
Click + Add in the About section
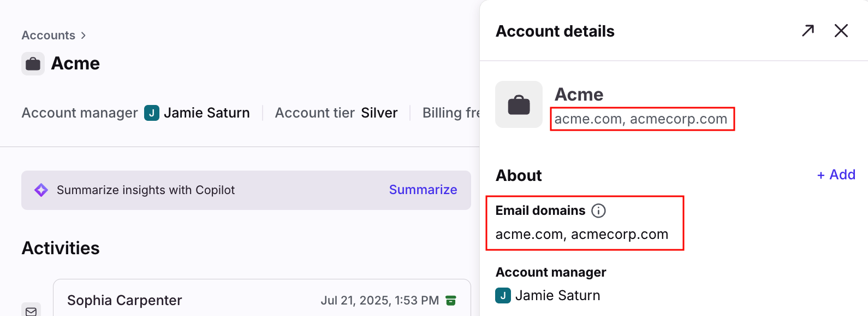(836, 174)
